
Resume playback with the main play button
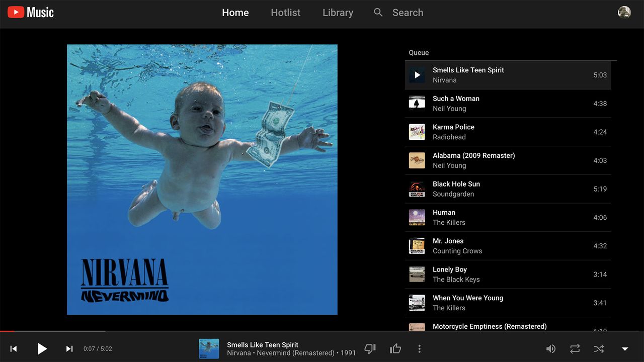pos(42,348)
